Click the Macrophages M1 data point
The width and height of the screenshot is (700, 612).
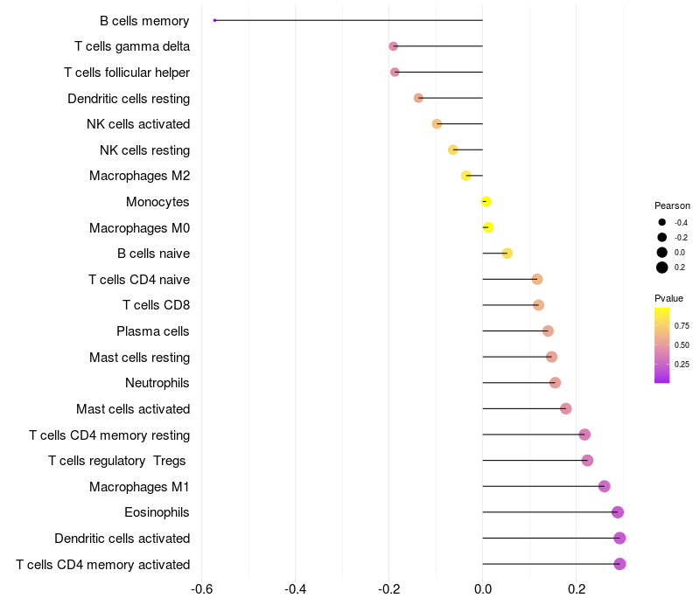pyautogui.click(x=604, y=486)
